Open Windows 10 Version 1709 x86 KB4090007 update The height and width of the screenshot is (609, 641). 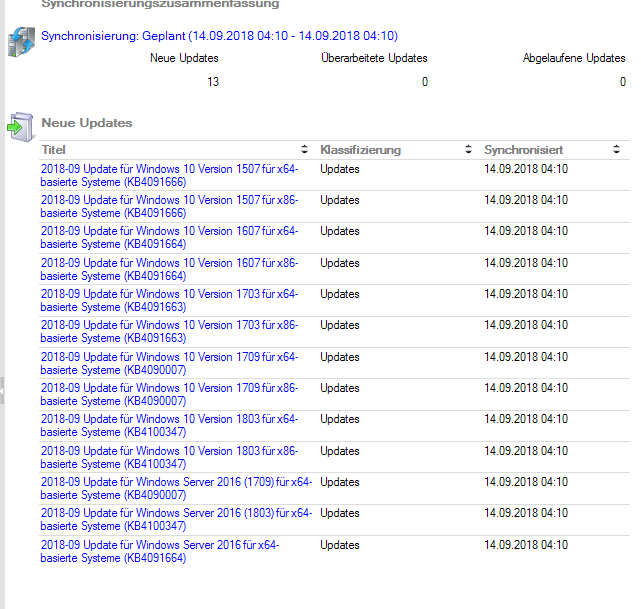tap(169, 394)
